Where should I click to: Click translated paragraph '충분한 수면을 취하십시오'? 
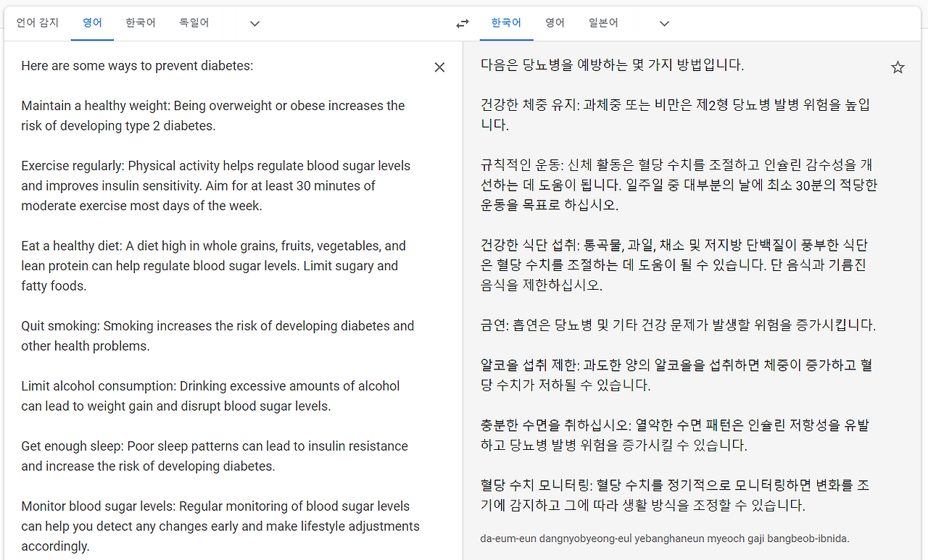point(675,435)
